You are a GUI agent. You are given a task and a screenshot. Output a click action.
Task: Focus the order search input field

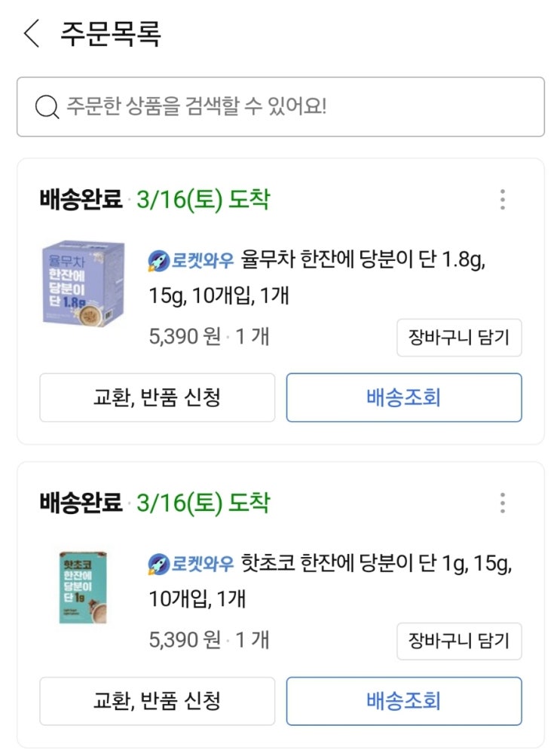(280, 107)
